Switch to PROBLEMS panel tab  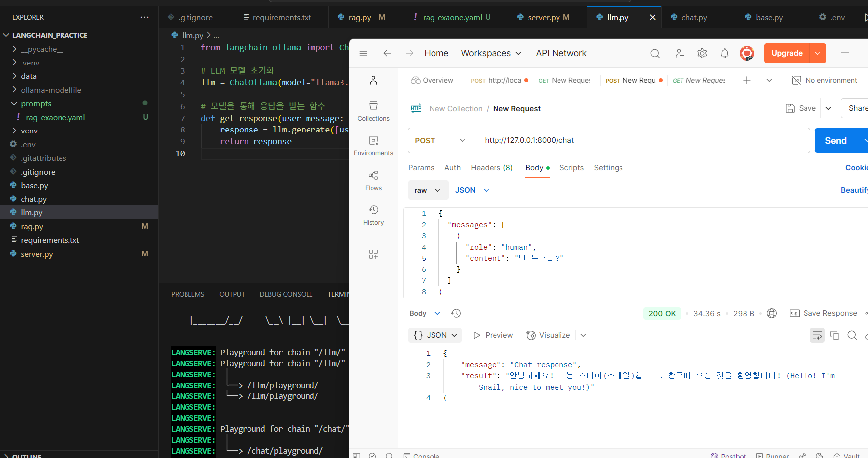pos(187,294)
